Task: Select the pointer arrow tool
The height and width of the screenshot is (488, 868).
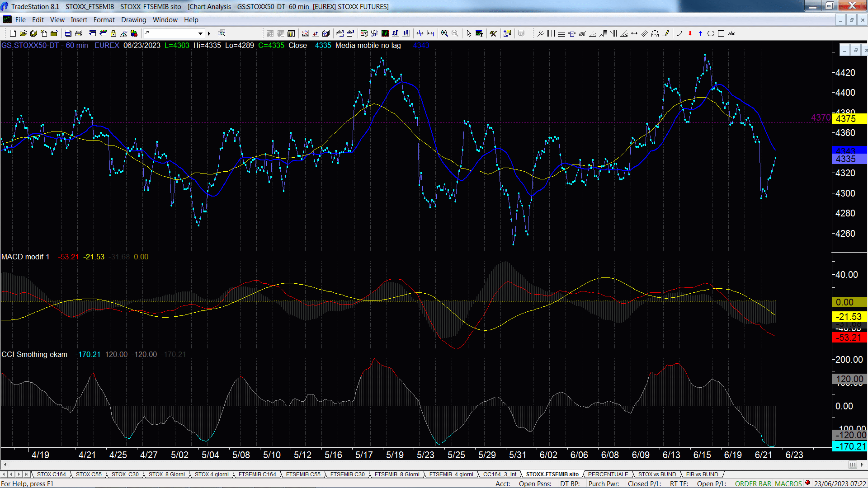Action: 469,33
